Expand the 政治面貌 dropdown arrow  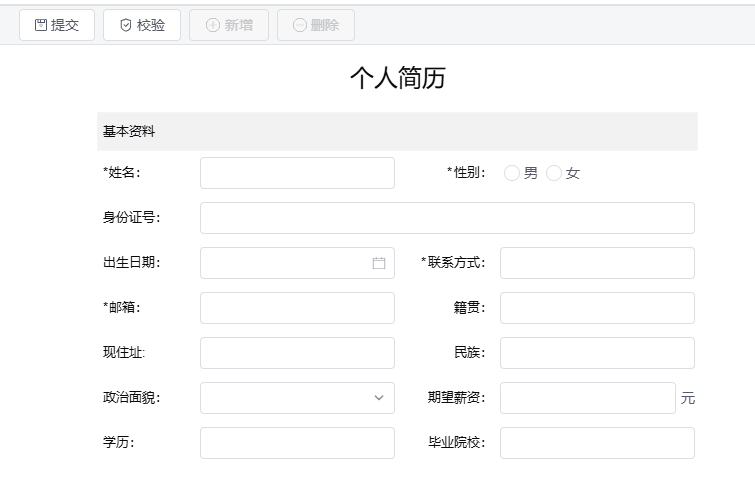pyautogui.click(x=379, y=398)
